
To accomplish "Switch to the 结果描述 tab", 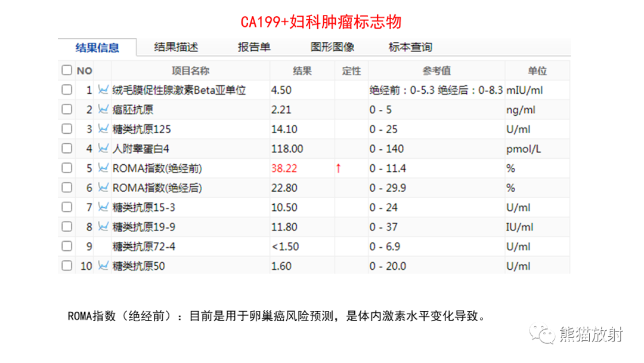I will (176, 47).
